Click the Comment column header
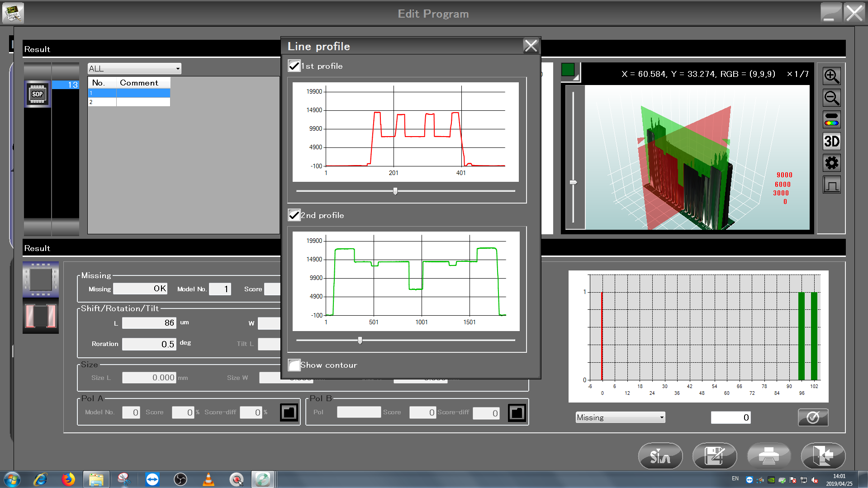Image resolution: width=868 pixels, height=488 pixels. pos(142,83)
